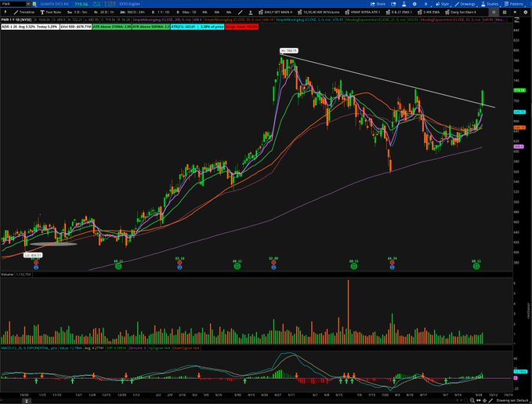Open the Studies menu
The width and height of the screenshot is (532, 404).
point(490,4)
